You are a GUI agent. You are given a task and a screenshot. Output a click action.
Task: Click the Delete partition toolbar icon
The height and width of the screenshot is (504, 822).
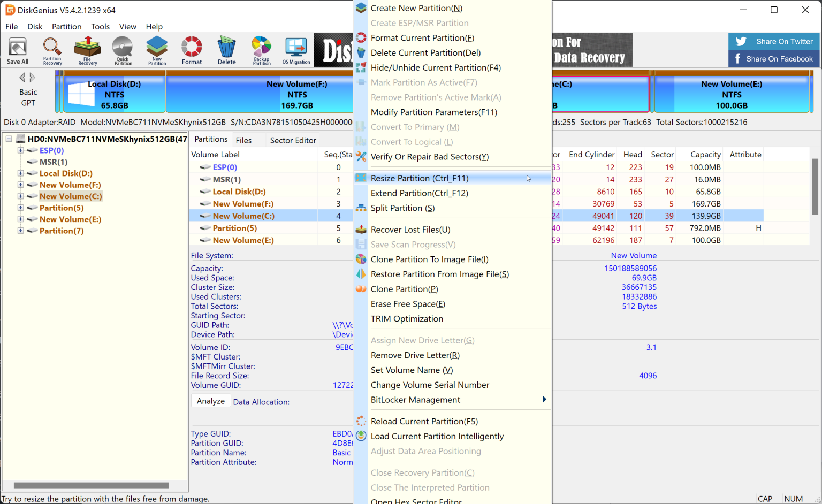pyautogui.click(x=226, y=50)
